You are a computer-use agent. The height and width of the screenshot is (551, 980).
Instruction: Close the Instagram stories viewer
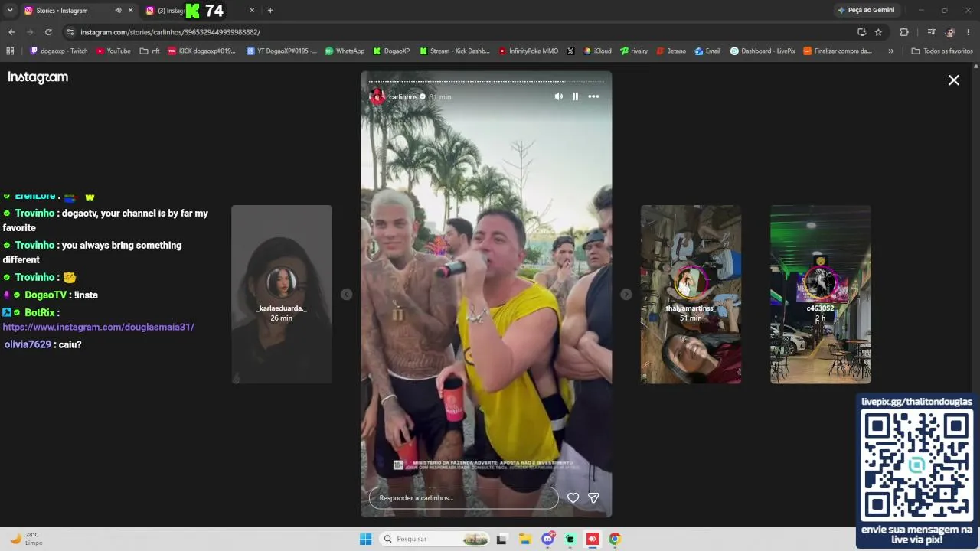954,80
